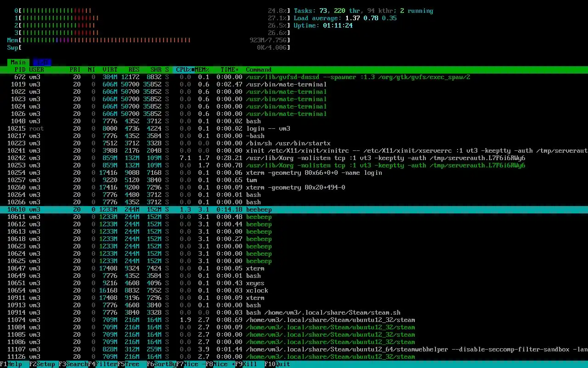Select process 11074 steam row
This screenshot has width=588, height=368.
coord(294,320)
